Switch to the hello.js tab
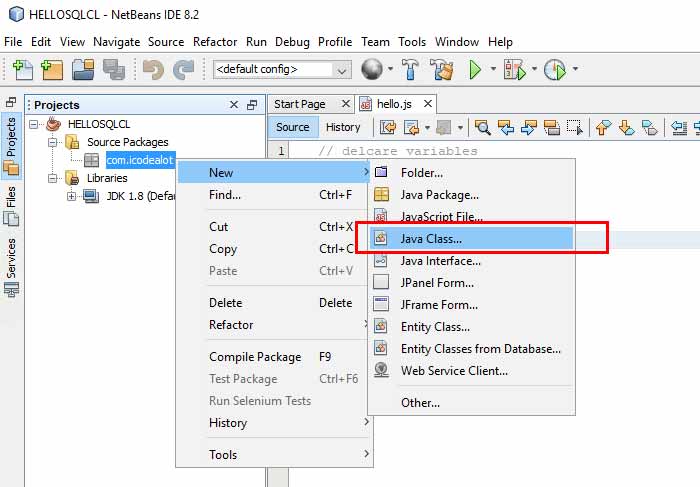Viewport: 700px width, 487px height. [x=394, y=104]
